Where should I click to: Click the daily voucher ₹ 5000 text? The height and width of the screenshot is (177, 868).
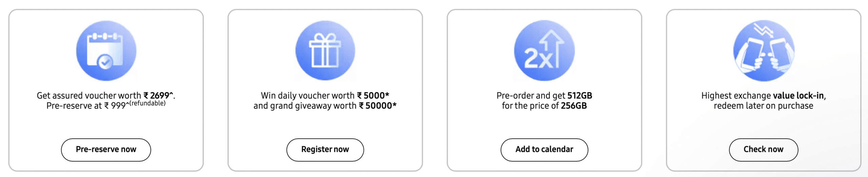[325, 96]
